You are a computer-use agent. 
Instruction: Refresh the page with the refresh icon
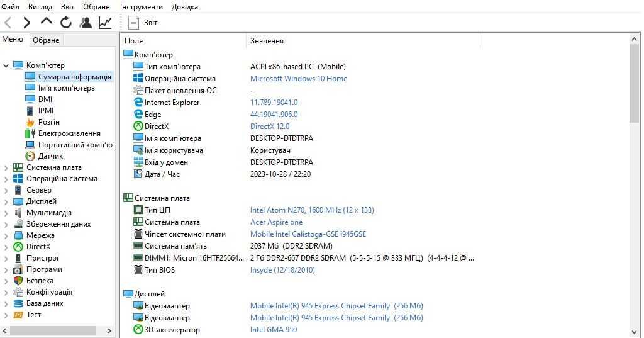pos(65,23)
